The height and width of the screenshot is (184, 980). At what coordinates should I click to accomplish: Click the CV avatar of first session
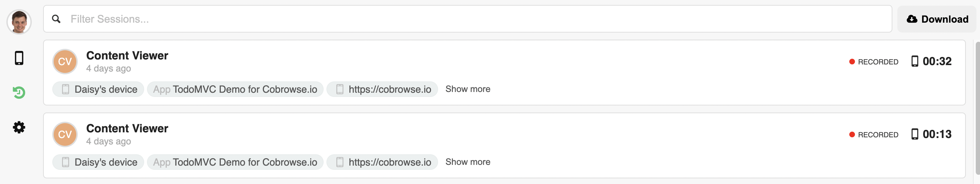[x=65, y=61]
